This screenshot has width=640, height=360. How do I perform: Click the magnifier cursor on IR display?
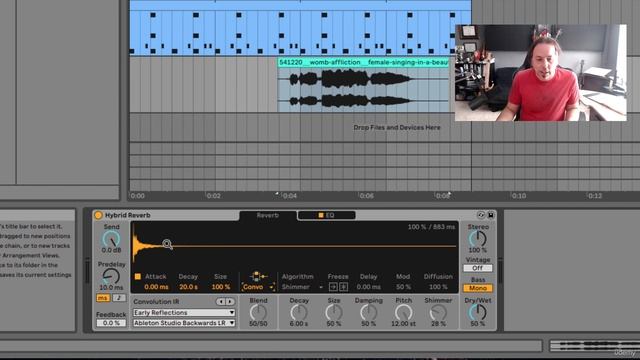[167, 244]
